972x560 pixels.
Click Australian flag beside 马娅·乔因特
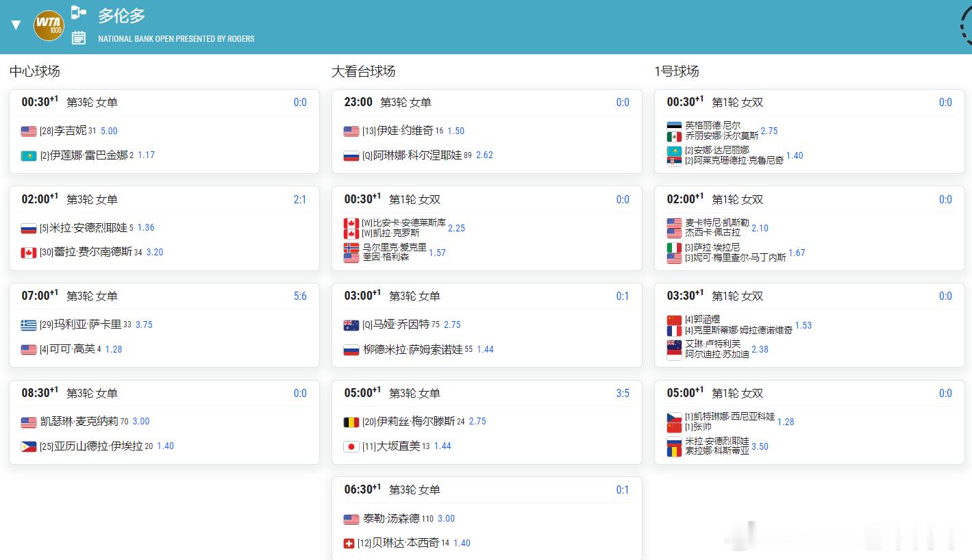point(351,325)
